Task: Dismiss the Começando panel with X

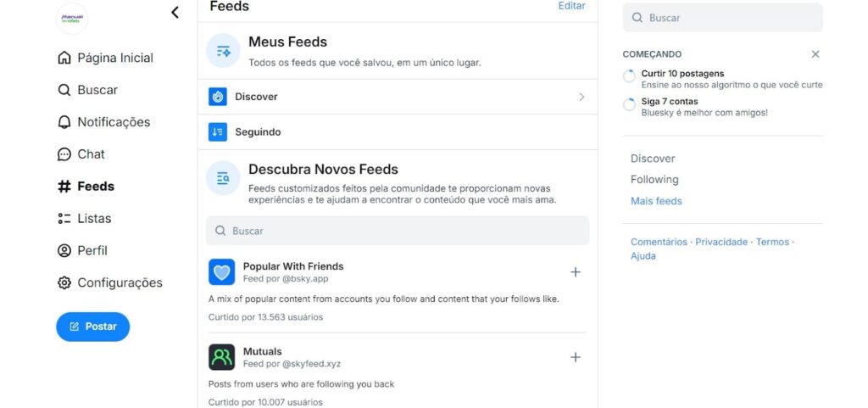Action: tap(815, 54)
